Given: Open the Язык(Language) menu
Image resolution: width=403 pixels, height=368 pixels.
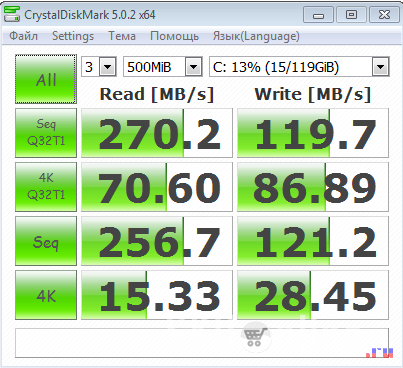Looking at the screenshot, I should tap(256, 36).
